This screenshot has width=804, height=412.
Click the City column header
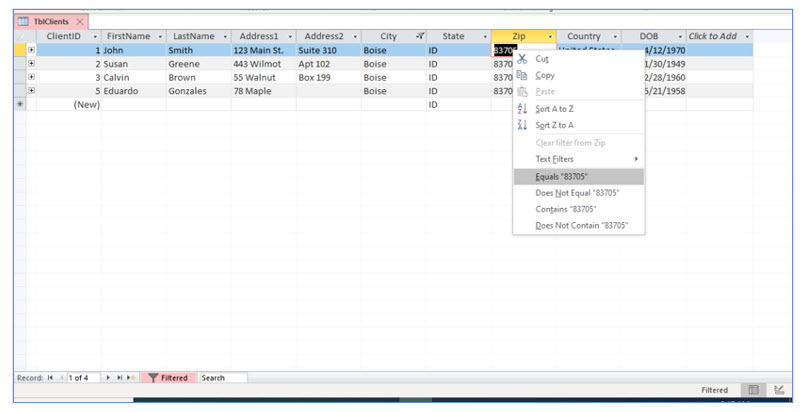click(393, 36)
